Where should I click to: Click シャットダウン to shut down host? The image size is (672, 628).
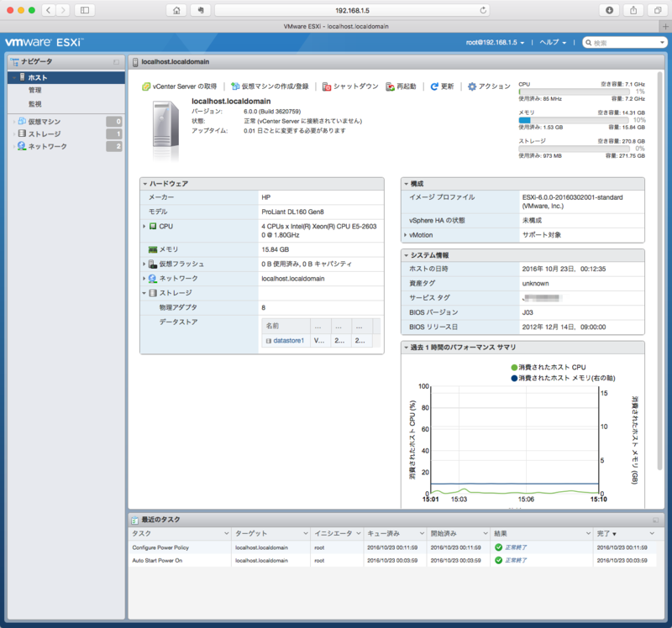(350, 86)
